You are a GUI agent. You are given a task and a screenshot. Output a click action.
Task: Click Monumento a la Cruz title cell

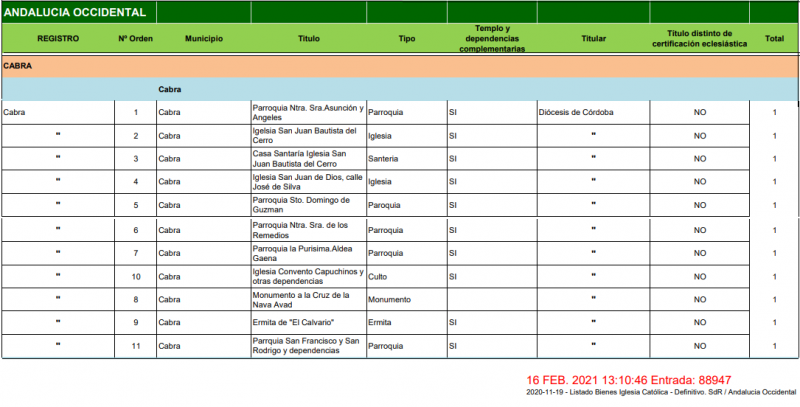tap(306, 299)
